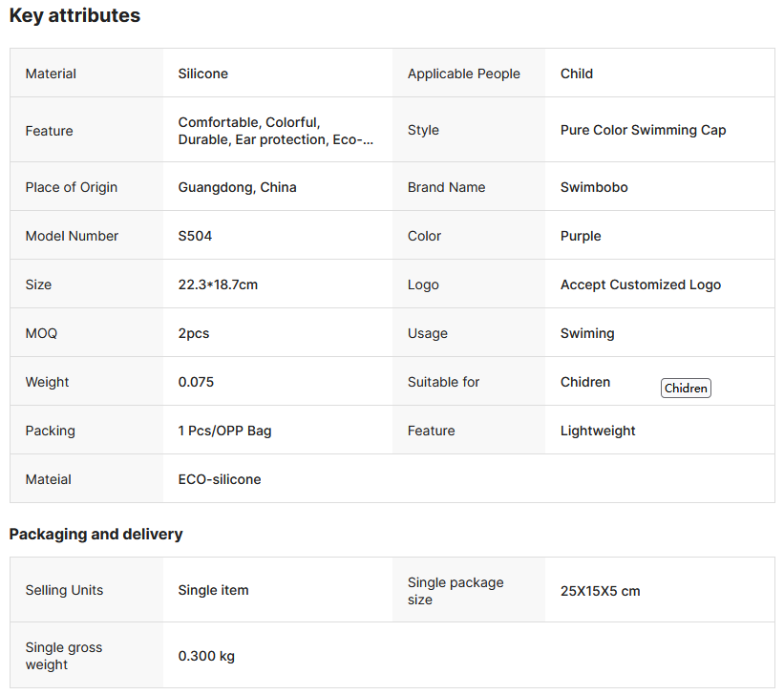Viewport: 784px width, 695px height.
Task: Click the "Swimbobo" brand name value
Action: tap(594, 187)
